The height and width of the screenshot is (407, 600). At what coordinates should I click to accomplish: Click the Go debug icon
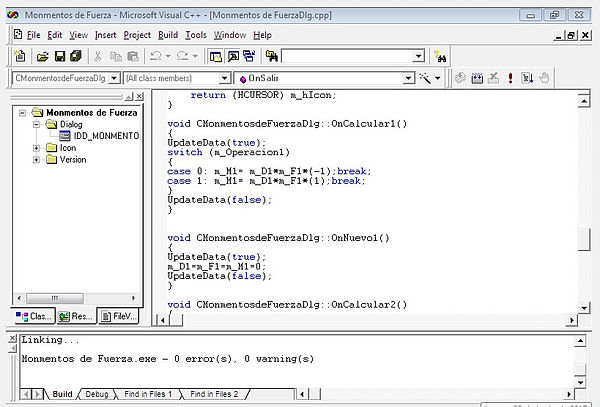tap(527, 78)
